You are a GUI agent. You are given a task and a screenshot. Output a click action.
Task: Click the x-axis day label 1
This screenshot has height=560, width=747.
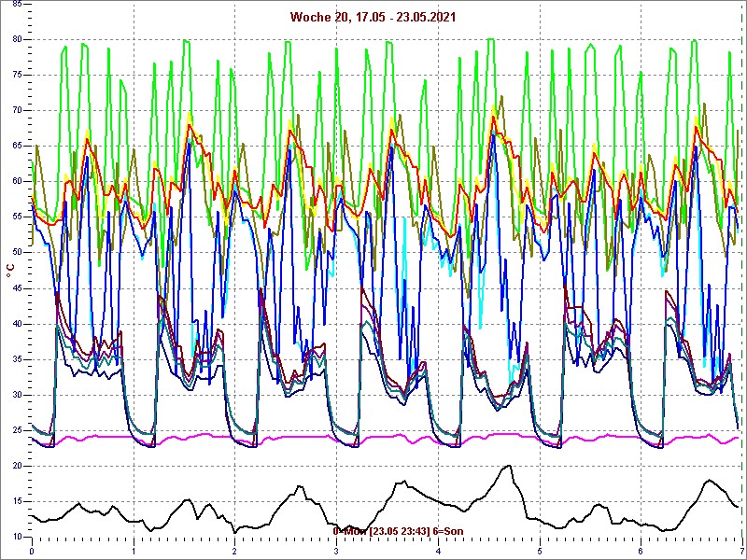point(134,553)
